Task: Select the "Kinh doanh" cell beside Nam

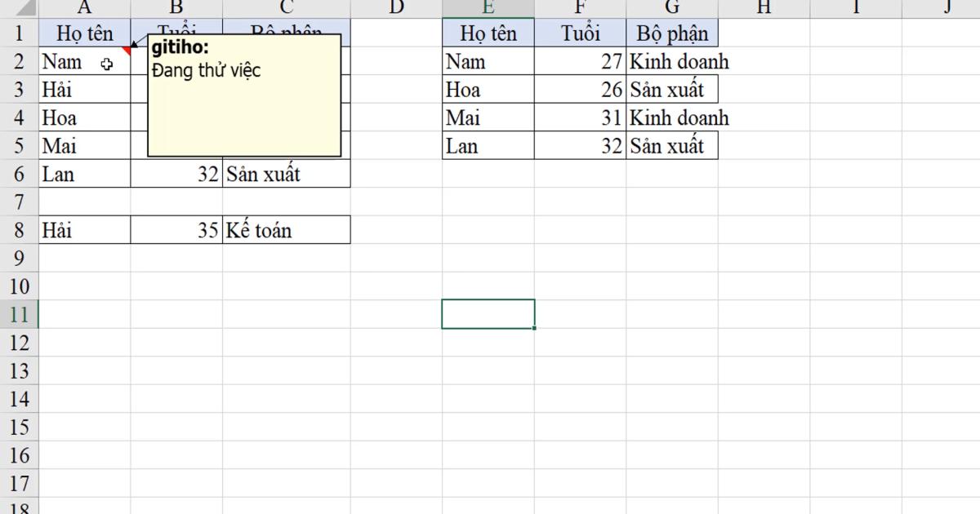Action: pos(671,61)
